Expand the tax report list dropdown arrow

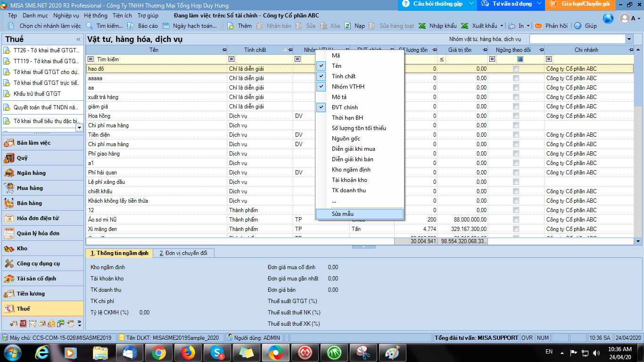coord(79,127)
